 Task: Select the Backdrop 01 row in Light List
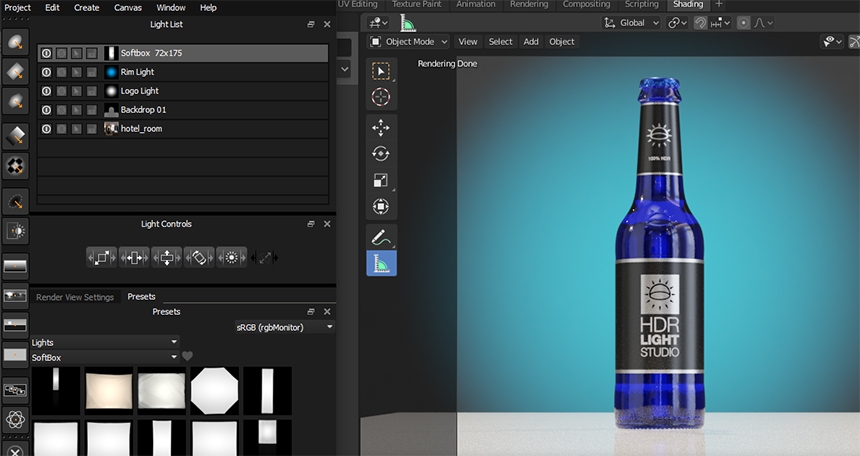(183, 110)
